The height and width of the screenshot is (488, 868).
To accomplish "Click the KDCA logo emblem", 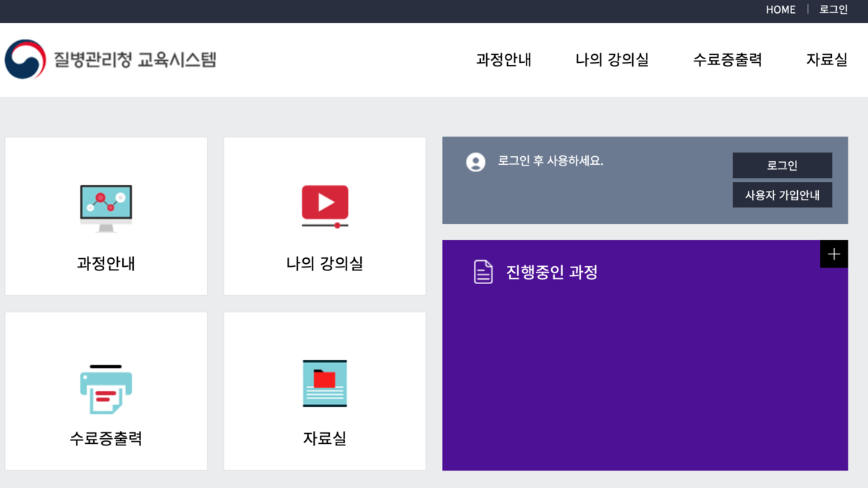I will [x=25, y=59].
